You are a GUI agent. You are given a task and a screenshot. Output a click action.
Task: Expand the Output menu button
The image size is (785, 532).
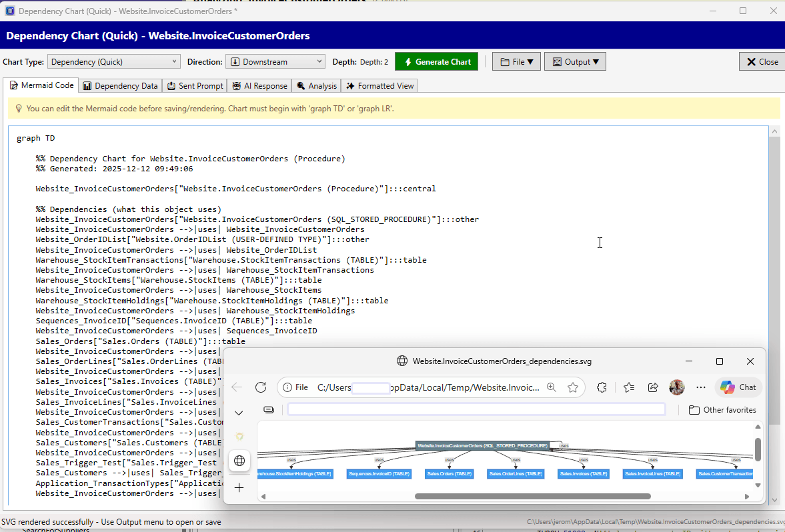point(575,62)
